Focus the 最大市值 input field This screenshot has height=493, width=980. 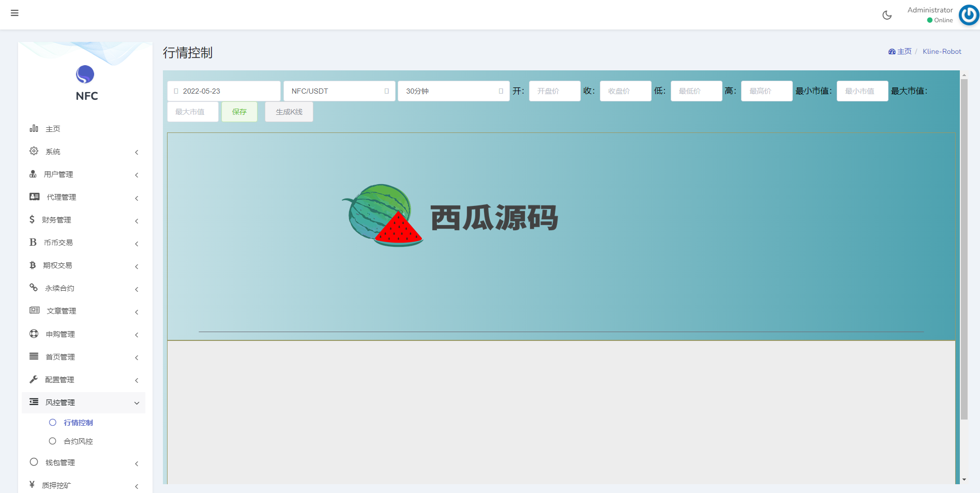tap(192, 112)
